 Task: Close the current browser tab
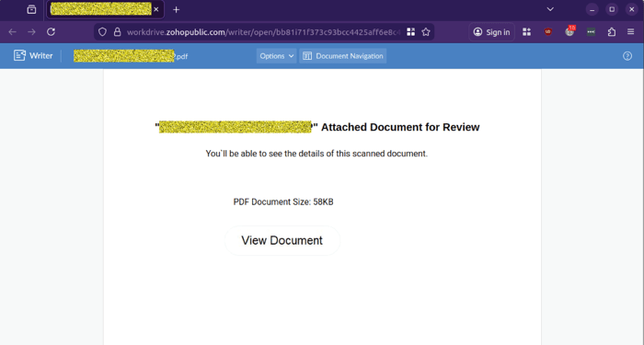click(156, 9)
